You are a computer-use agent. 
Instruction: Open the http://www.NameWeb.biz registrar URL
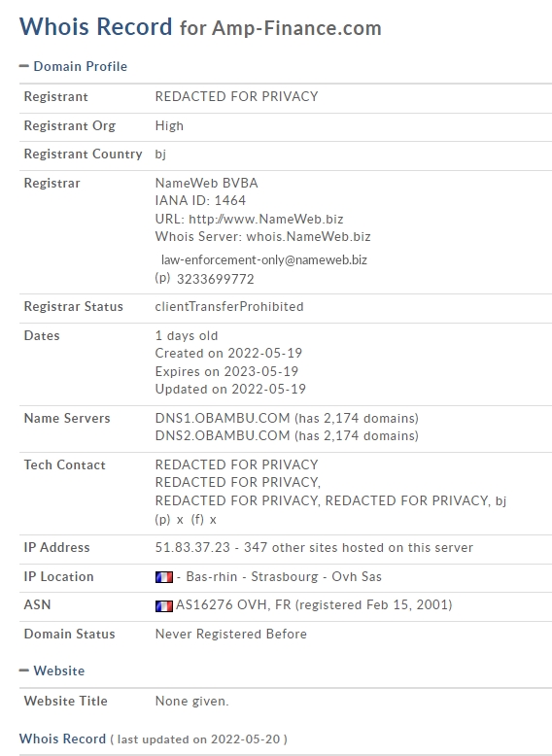tap(266, 219)
